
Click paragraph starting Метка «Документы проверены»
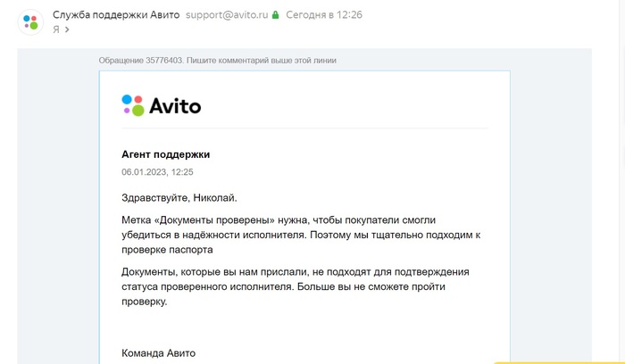pyautogui.click(x=301, y=235)
